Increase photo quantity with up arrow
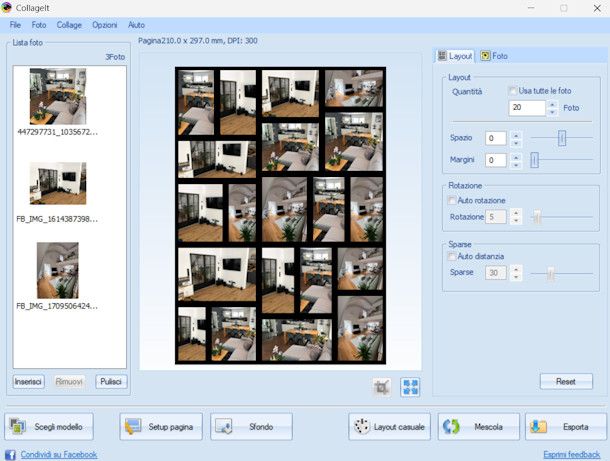The width and height of the screenshot is (610, 461). point(551,103)
